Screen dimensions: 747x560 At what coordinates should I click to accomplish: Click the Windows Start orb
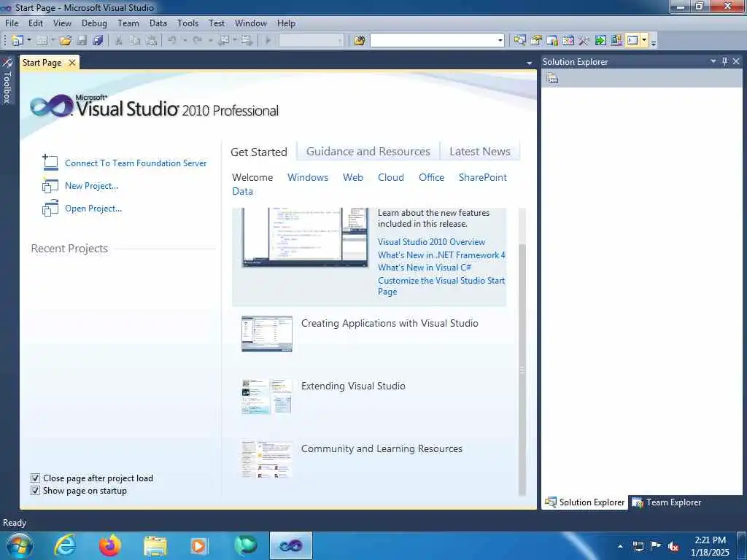coord(19,545)
